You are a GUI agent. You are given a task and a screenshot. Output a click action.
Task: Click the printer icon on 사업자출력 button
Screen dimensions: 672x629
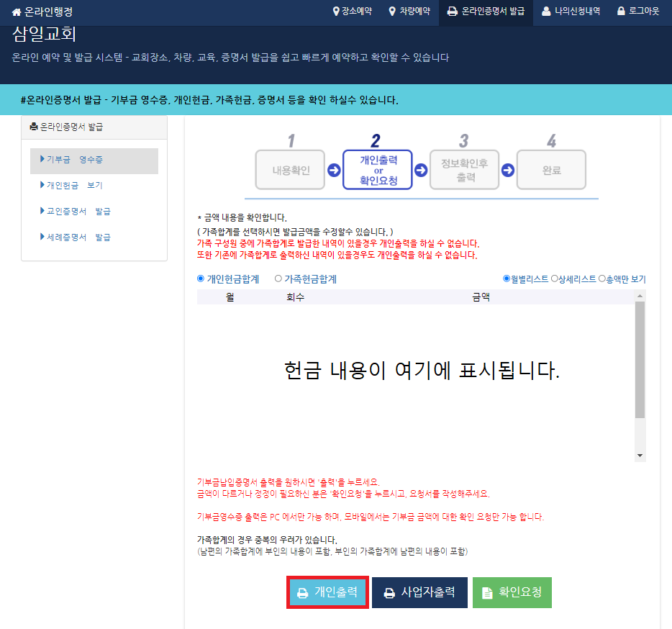[x=389, y=593]
